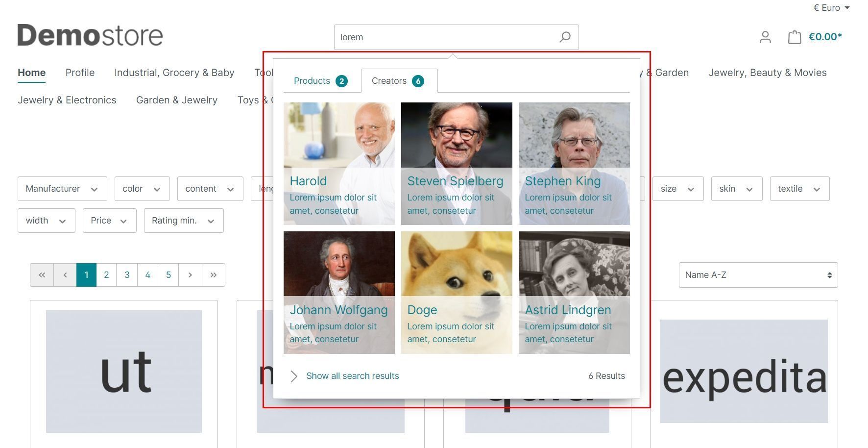This screenshot has height=448, width=868.
Task: Open the Johann Wolfgang creator card
Action: click(339, 293)
